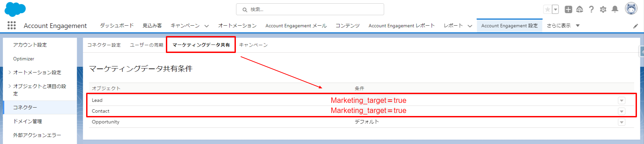Click the オブジェクト column header
This screenshot has height=144, width=644.
tap(106, 88)
